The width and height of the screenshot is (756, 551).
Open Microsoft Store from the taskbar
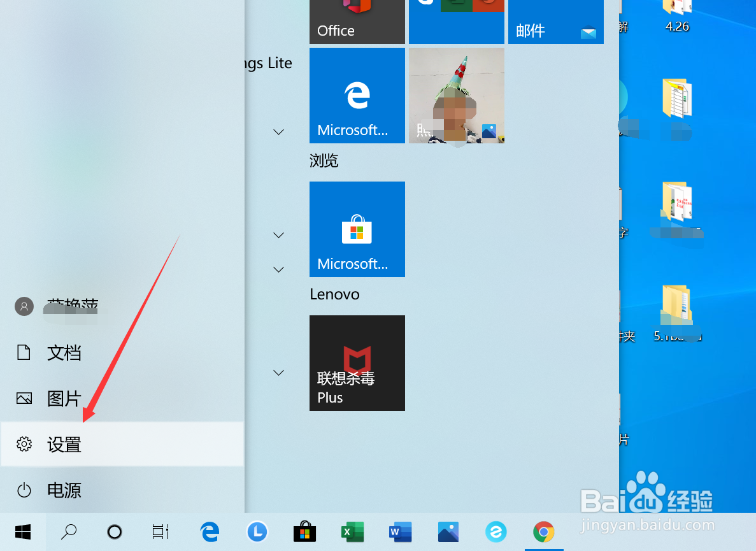coord(304,532)
